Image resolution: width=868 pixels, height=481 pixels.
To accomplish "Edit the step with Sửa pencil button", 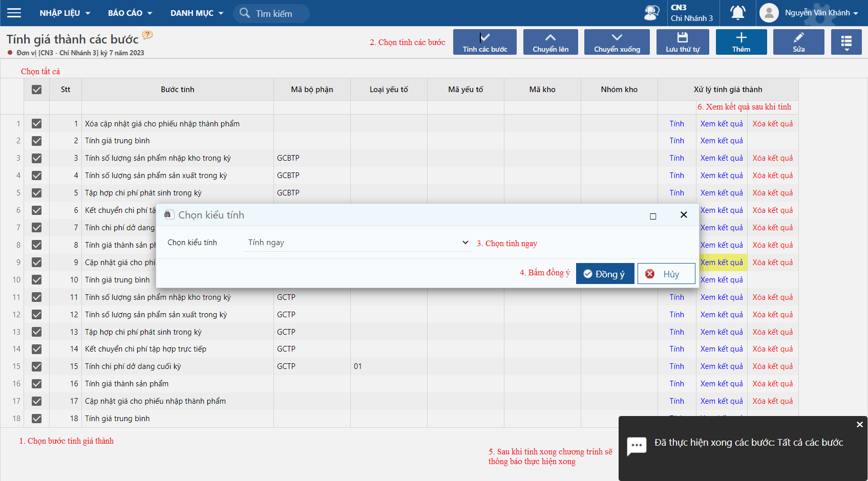I will click(798, 42).
